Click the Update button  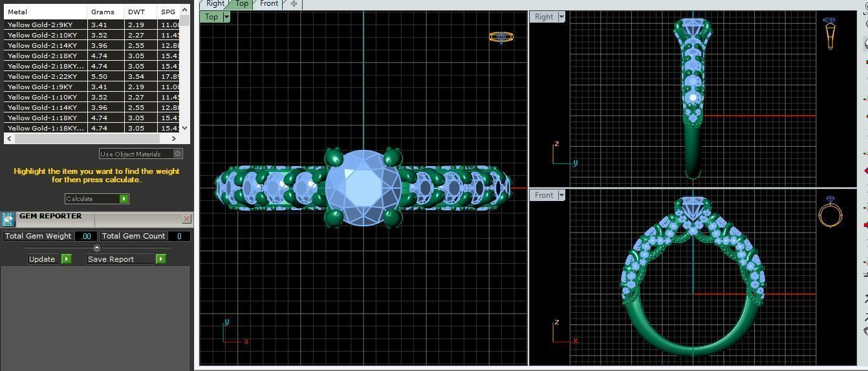tap(49, 259)
